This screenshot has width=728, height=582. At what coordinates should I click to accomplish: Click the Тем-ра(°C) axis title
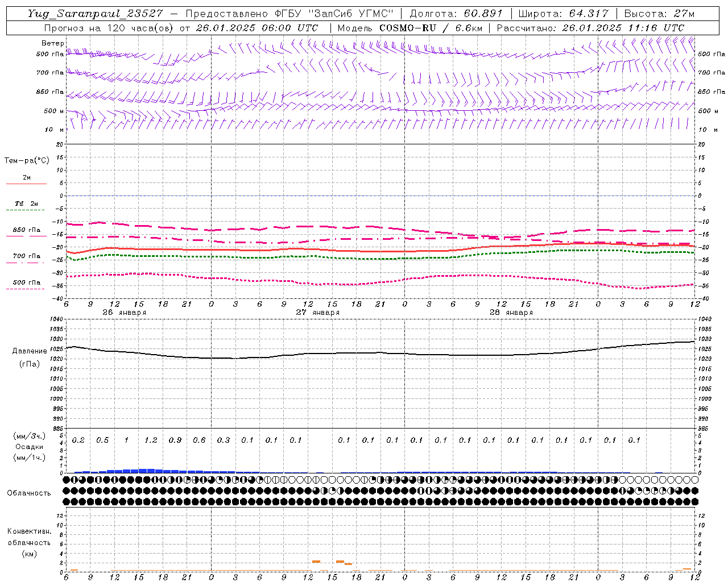pos(27,161)
